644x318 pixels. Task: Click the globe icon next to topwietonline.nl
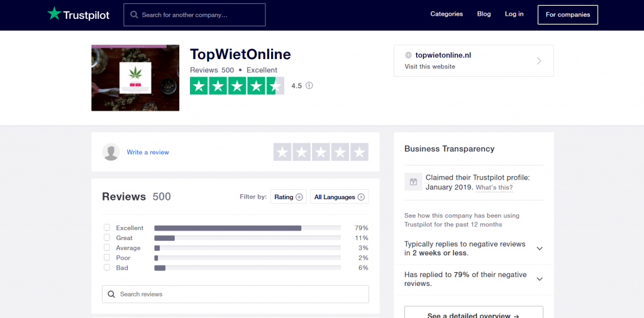coord(409,55)
